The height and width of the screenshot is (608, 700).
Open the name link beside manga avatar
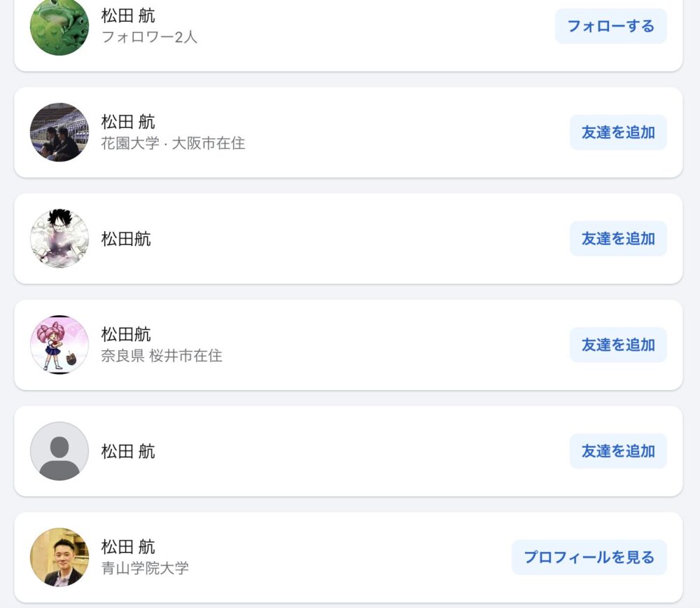click(126, 239)
